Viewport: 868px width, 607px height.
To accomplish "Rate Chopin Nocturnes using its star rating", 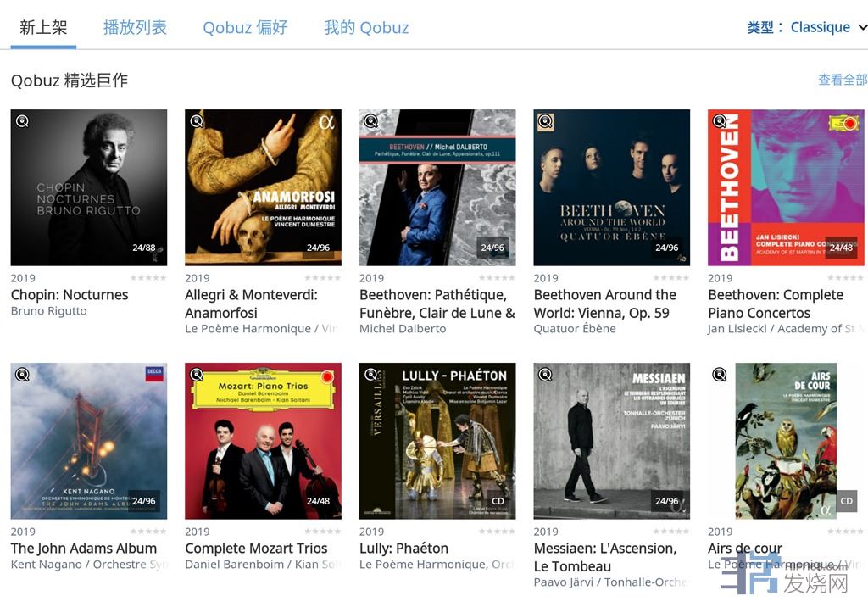I will (148, 278).
